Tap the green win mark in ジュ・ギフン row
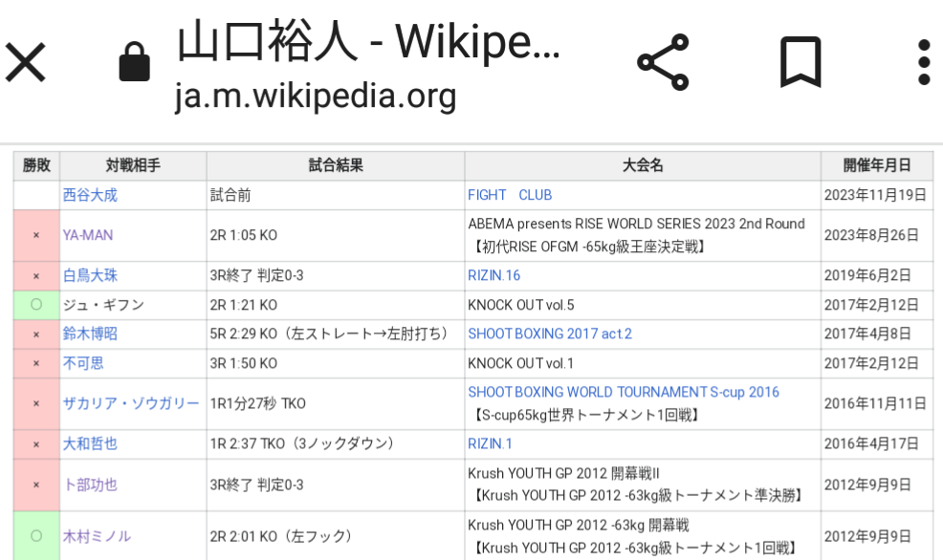Viewport: 943px width, 560px height. point(36,305)
